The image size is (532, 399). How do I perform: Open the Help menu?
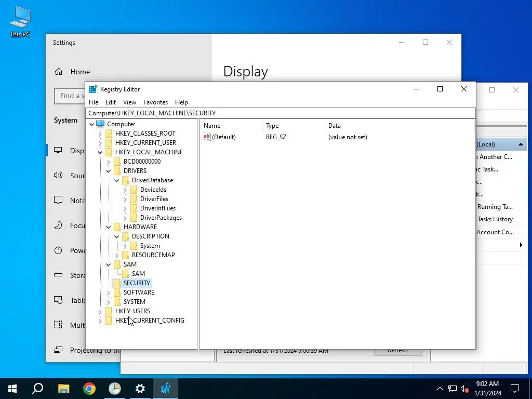(181, 102)
